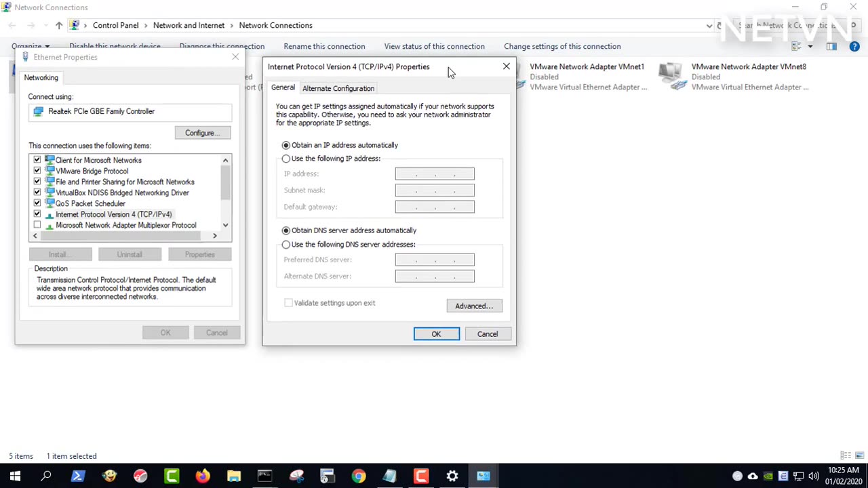Select Use the following DNS server addresses
Screen dimensions: 868x488
[x=286, y=245]
